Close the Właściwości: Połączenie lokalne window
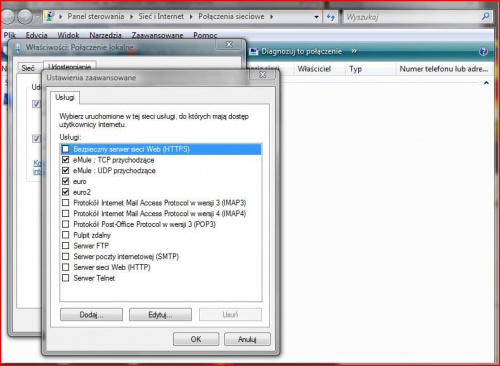Screen dimensions: 500x366 [x=229, y=45]
